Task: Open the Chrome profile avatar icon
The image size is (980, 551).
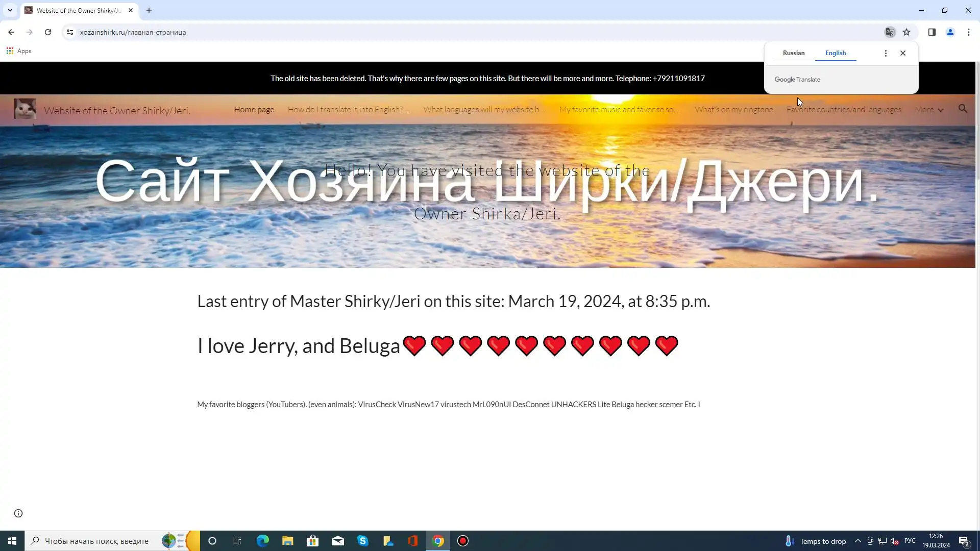Action: pyautogui.click(x=950, y=32)
